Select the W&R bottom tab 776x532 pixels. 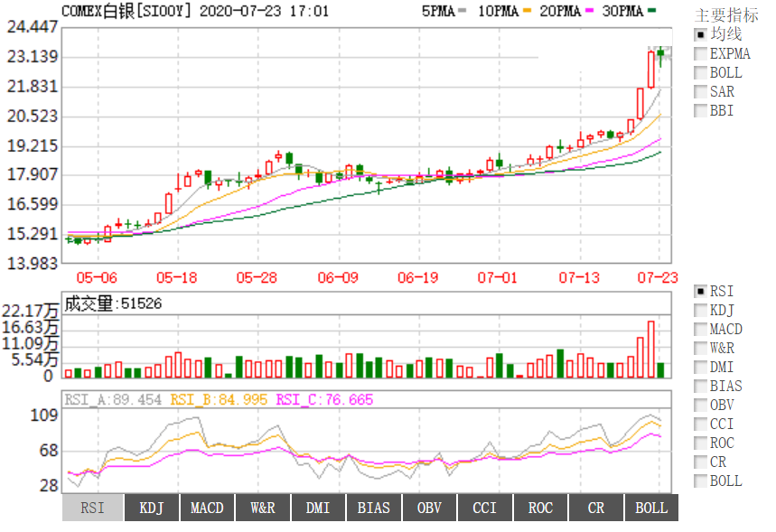[263, 508]
